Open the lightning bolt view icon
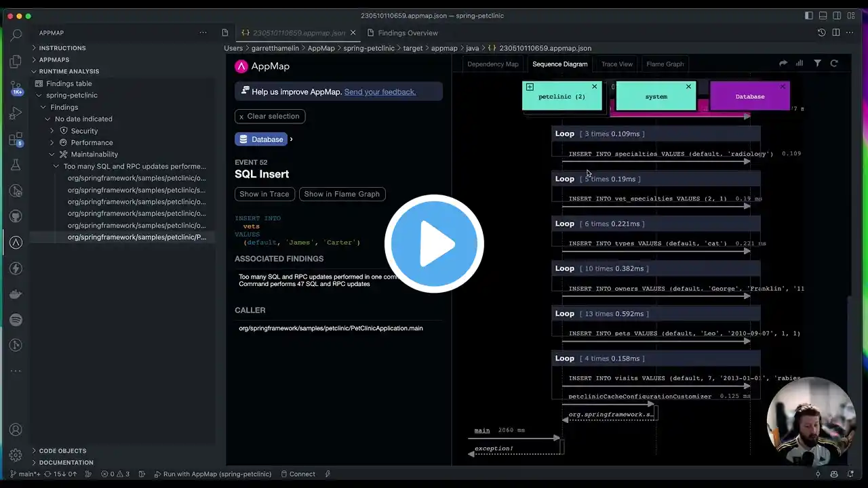 (16, 268)
